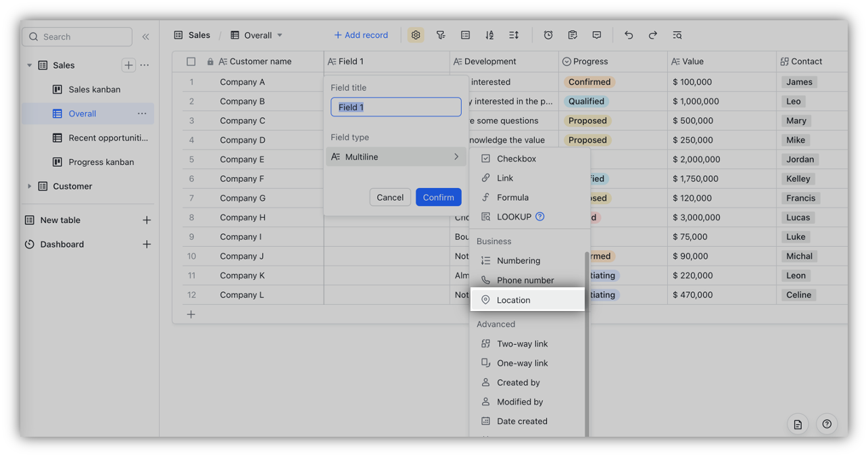
Task: Click the document icon at bottom right
Action: (798, 425)
